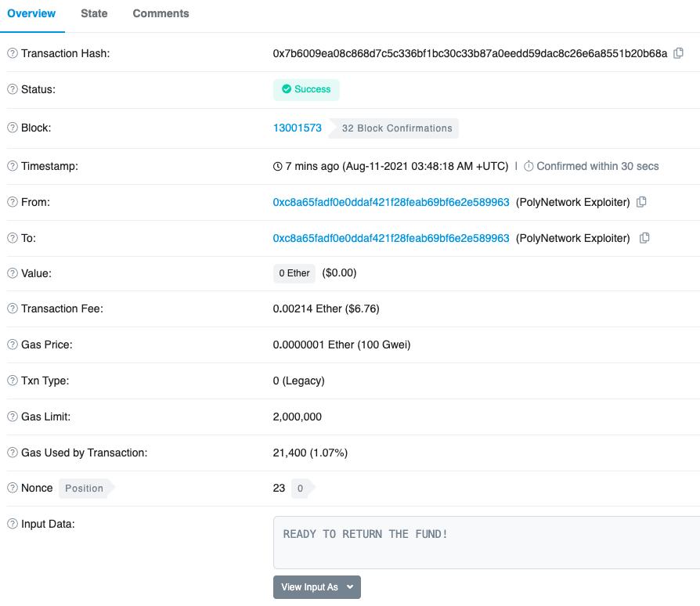Click inside the Input Data text box
This screenshot has height=606, width=700.
[x=485, y=542]
